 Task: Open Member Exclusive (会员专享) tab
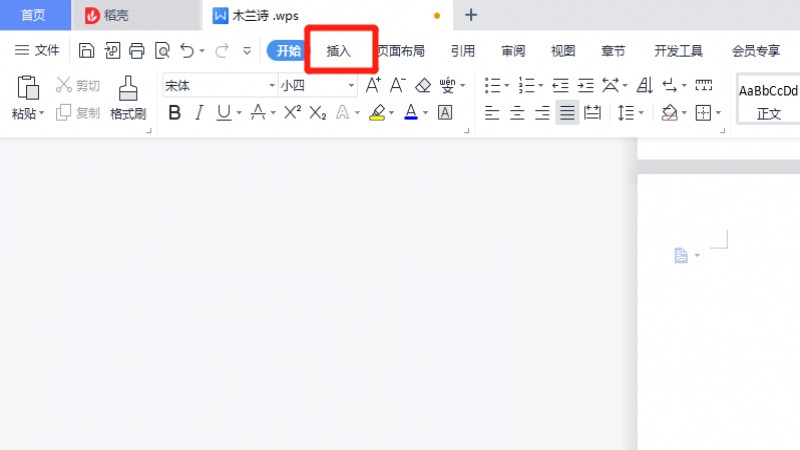click(756, 51)
